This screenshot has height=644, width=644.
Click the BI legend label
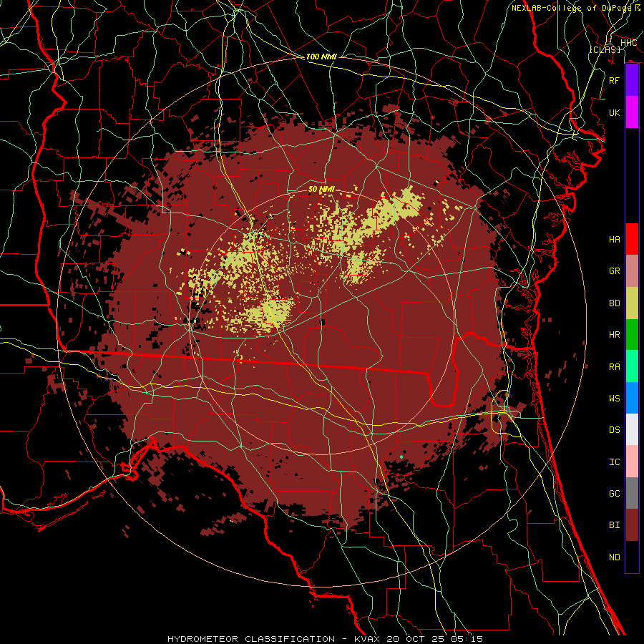(x=615, y=525)
